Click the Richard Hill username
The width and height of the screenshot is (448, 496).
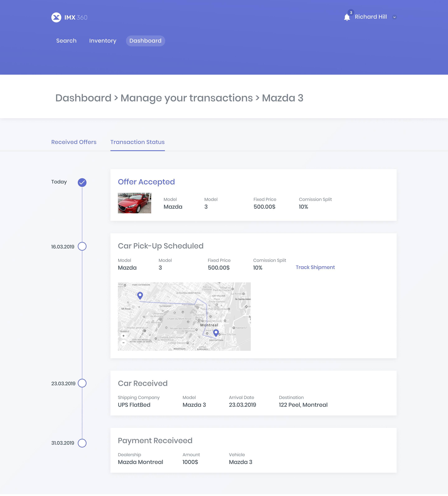click(371, 17)
